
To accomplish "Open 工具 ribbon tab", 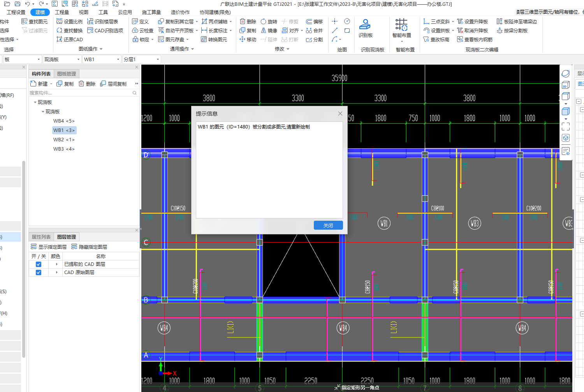I will point(103,12).
